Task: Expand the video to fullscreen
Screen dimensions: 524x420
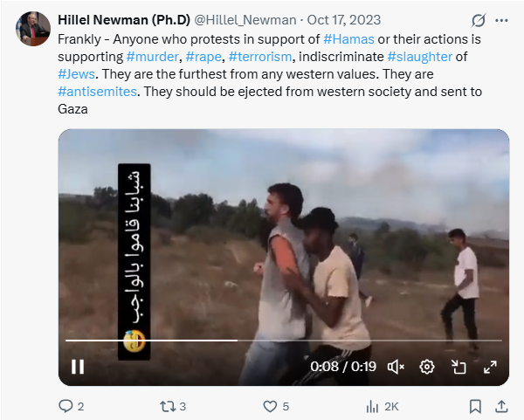Action: 490,367
